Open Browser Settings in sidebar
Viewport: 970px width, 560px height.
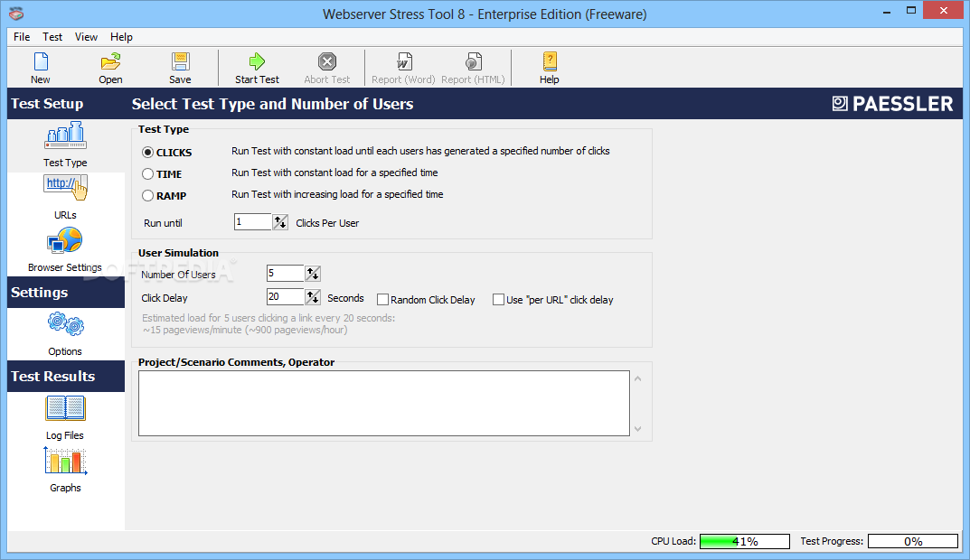pyautogui.click(x=65, y=249)
